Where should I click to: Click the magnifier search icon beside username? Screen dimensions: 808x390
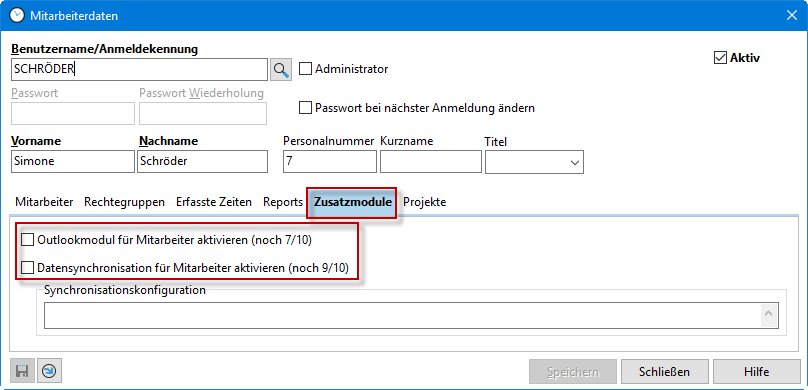click(x=280, y=70)
